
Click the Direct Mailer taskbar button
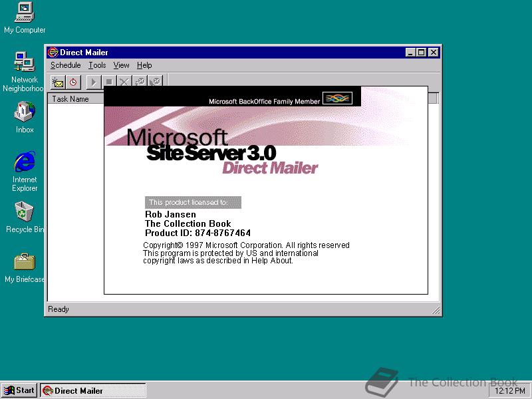(x=93, y=390)
